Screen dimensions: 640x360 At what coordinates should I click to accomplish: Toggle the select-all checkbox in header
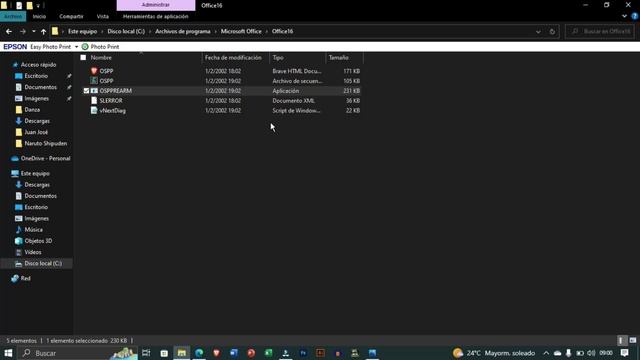pos(83,58)
